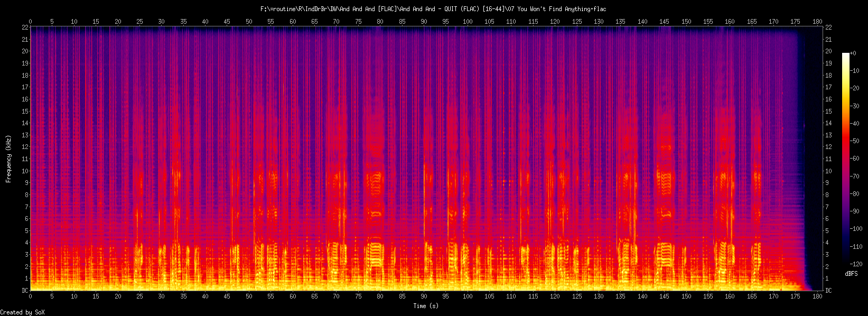This screenshot has width=868, height=316.
Task: Click "19" on the left frequency axis
Action: 24,63
